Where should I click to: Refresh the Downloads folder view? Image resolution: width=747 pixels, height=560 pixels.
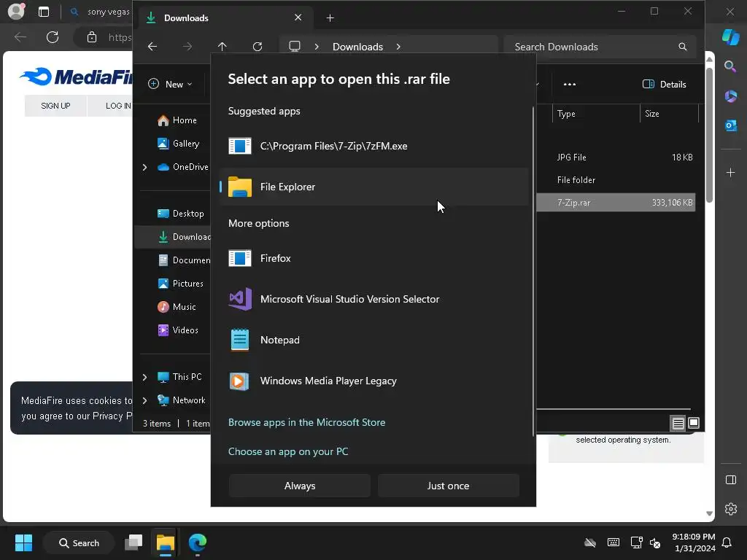pos(258,47)
